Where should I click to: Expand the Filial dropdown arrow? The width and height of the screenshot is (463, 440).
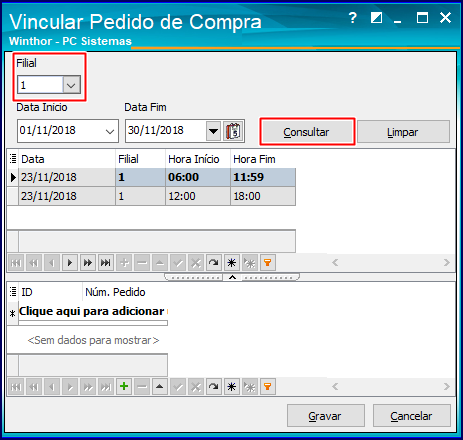click(71, 85)
